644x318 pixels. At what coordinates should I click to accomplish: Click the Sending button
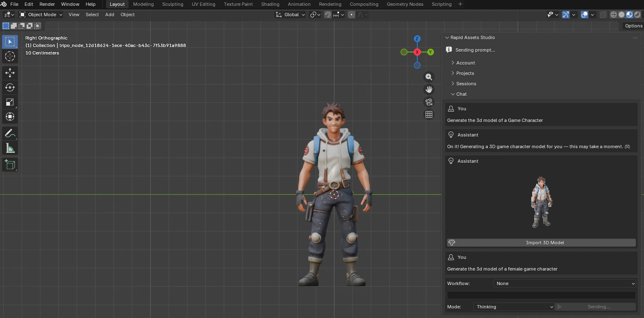click(595, 307)
